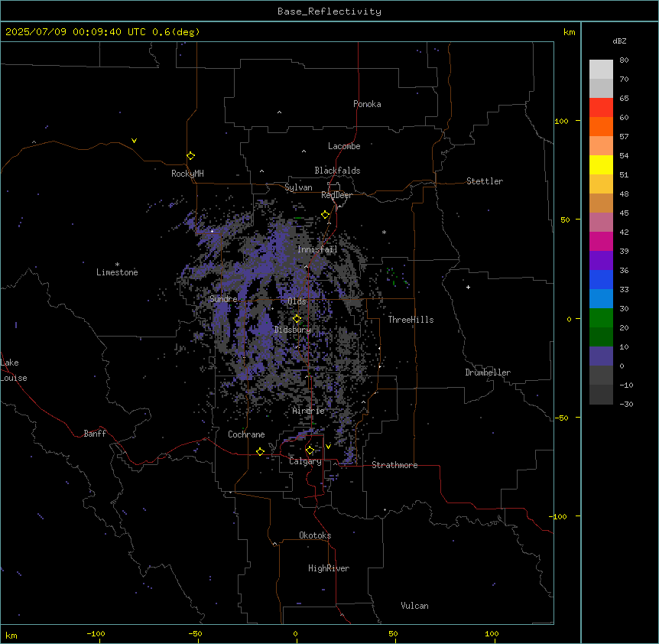Click the Sylvan label
This screenshot has height=644, width=659.
pyautogui.click(x=298, y=187)
